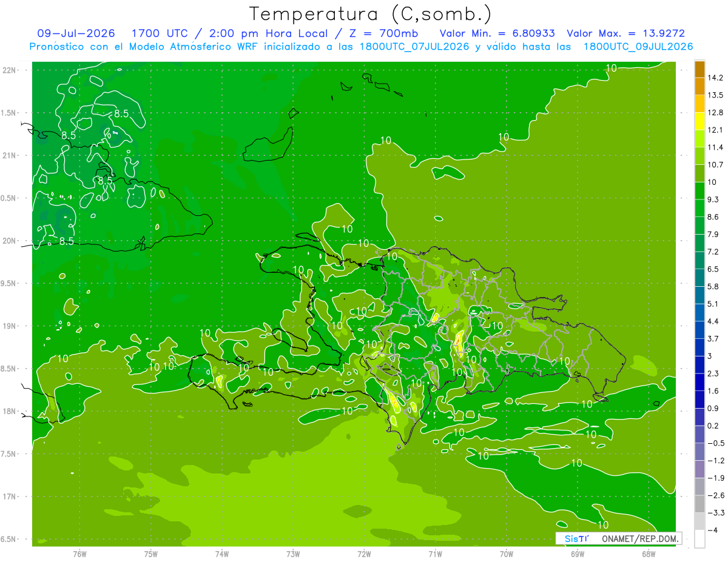Screen dimensions: 728x562
Task: Click the '10' contour label at map's top edge
Action: click(x=612, y=68)
